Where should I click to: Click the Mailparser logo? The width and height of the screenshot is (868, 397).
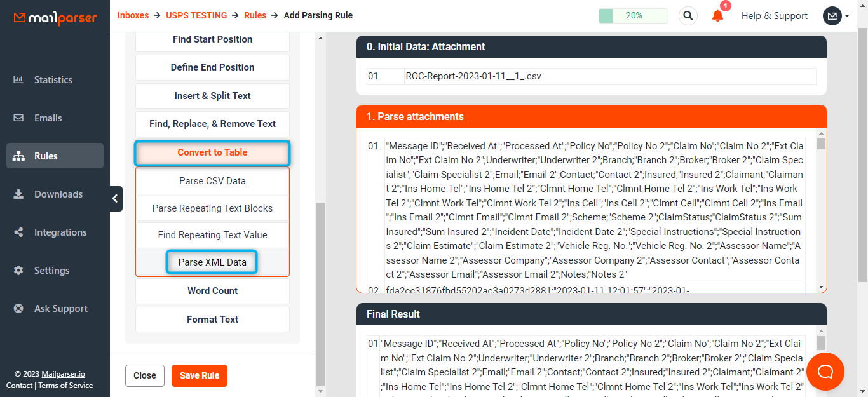pyautogui.click(x=55, y=18)
